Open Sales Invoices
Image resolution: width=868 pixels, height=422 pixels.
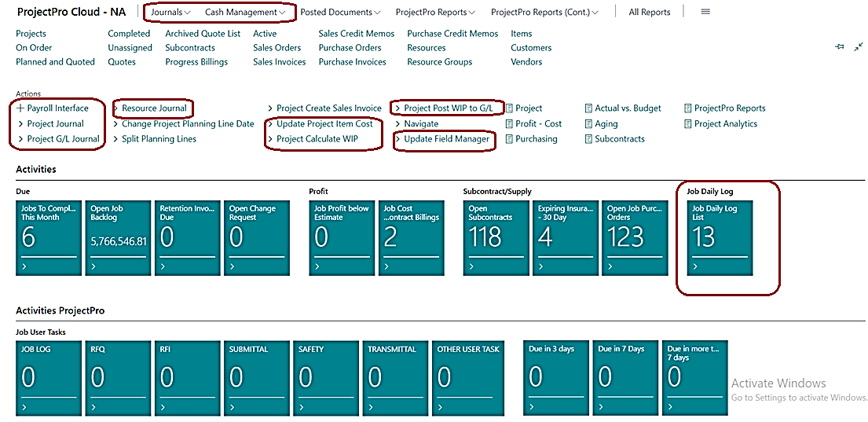[280, 62]
